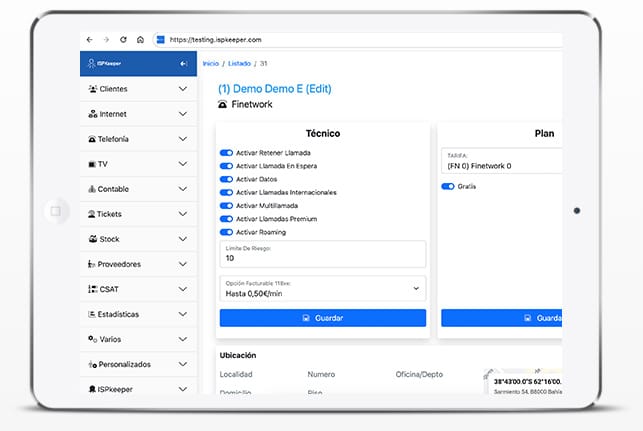Click the browser home icon

140,39
